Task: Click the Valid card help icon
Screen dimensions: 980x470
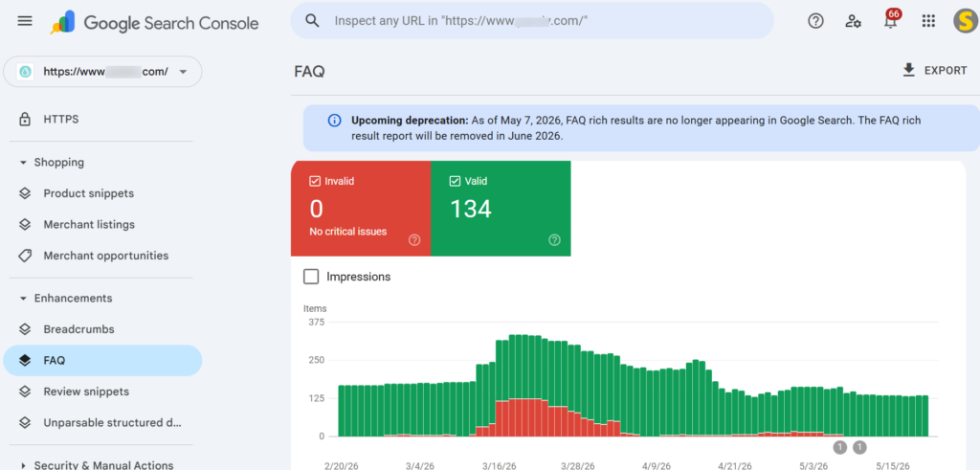Action: click(554, 240)
